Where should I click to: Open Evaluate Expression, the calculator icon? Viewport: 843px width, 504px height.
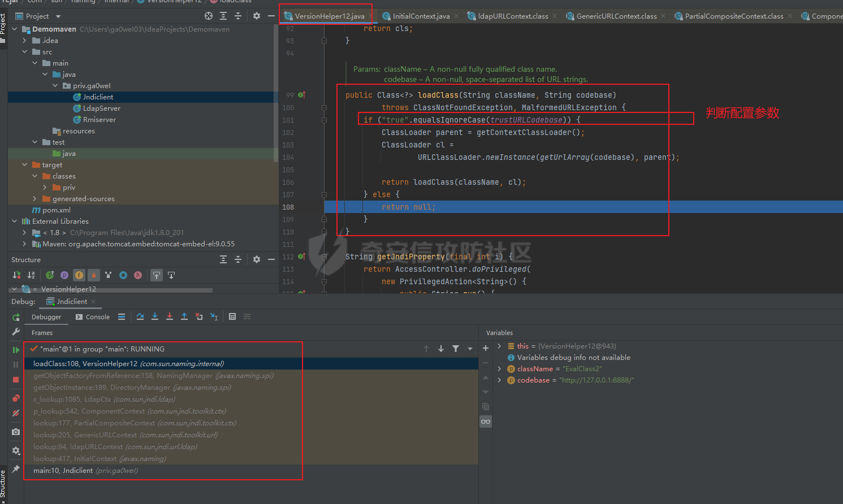232,316
